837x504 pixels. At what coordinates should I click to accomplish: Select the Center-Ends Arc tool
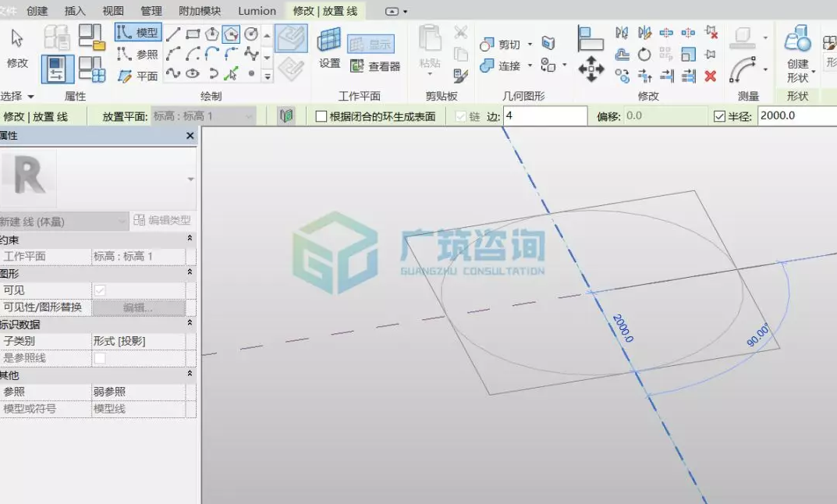[x=193, y=54]
